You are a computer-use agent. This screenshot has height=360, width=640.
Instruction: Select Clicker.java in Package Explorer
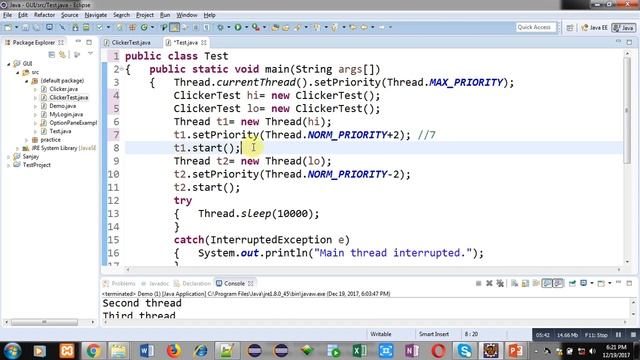(x=63, y=89)
